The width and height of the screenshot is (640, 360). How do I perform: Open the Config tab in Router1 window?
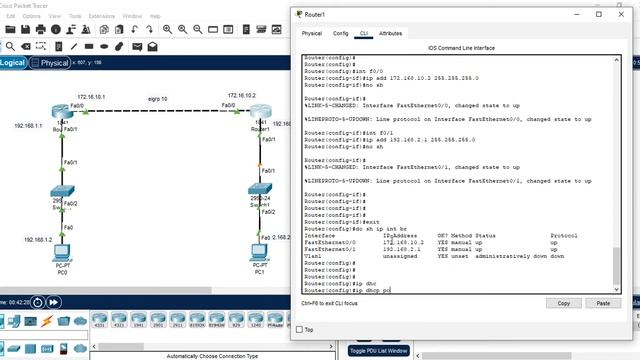point(340,33)
